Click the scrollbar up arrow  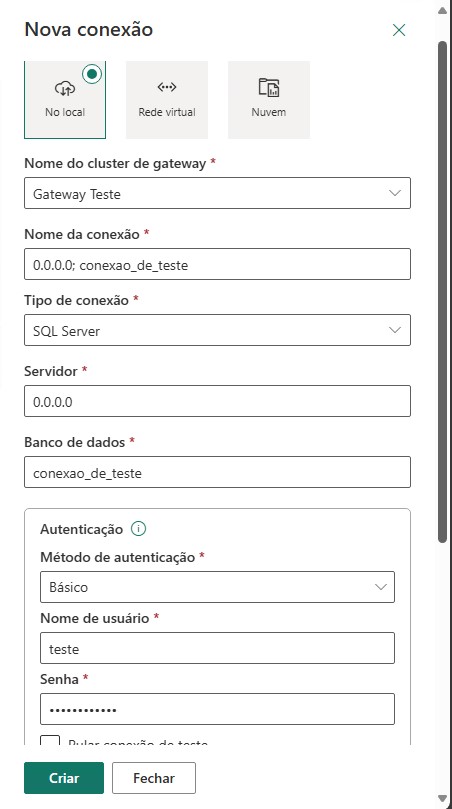tap(442, 11)
